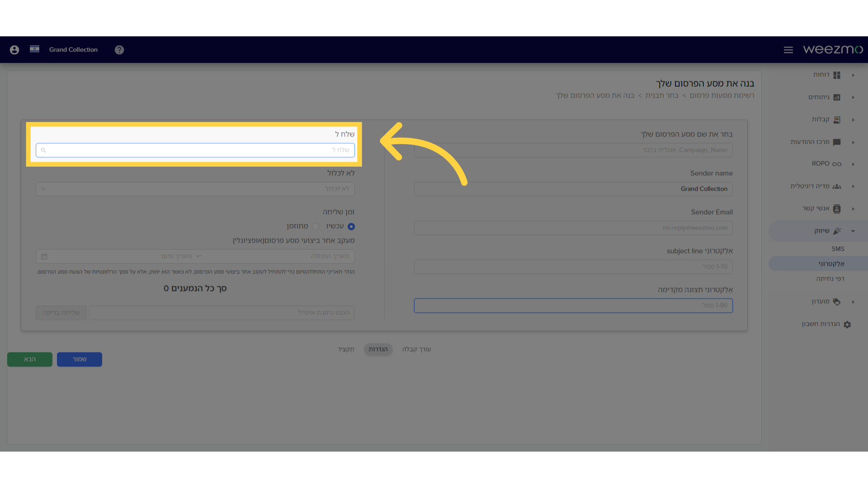The width and height of the screenshot is (868, 488).
Task: Open the help question mark icon
Action: pyautogui.click(x=119, y=50)
